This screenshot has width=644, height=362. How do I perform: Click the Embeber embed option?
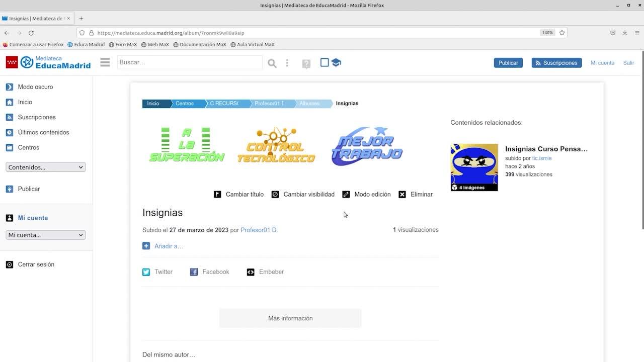[265, 272]
